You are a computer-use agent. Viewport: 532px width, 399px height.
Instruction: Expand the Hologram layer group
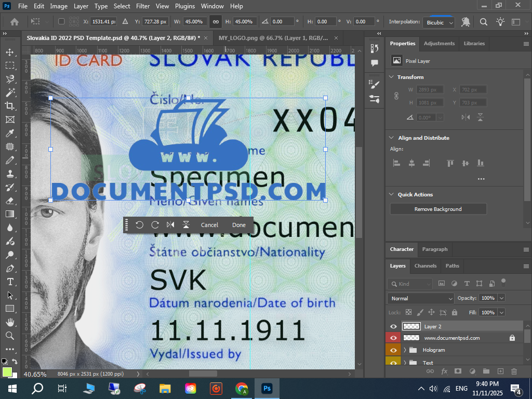405,350
